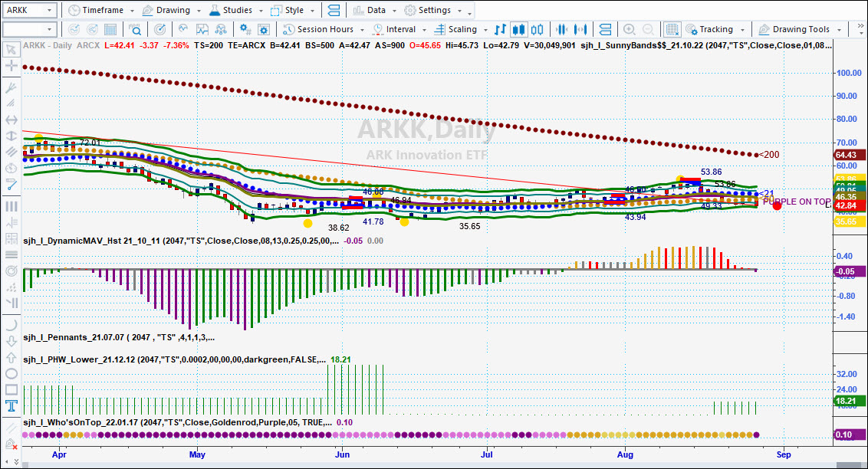Select the down arrow drawing tool

[x=11, y=342]
